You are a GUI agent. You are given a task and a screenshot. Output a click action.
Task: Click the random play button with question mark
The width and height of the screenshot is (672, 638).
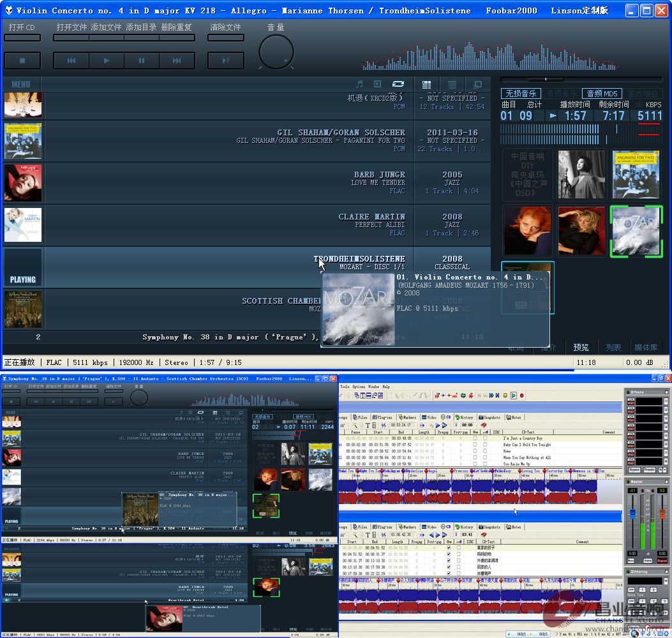coord(226,61)
